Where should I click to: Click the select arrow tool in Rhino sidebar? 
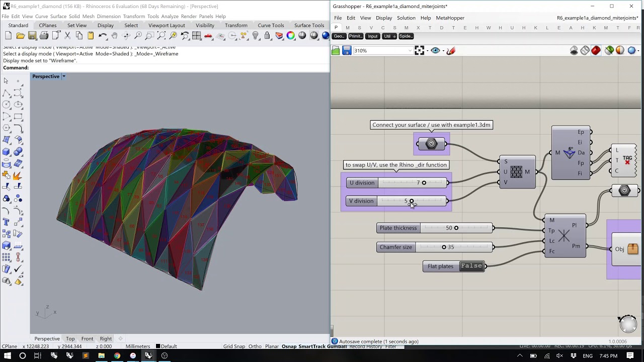[x=6, y=81]
